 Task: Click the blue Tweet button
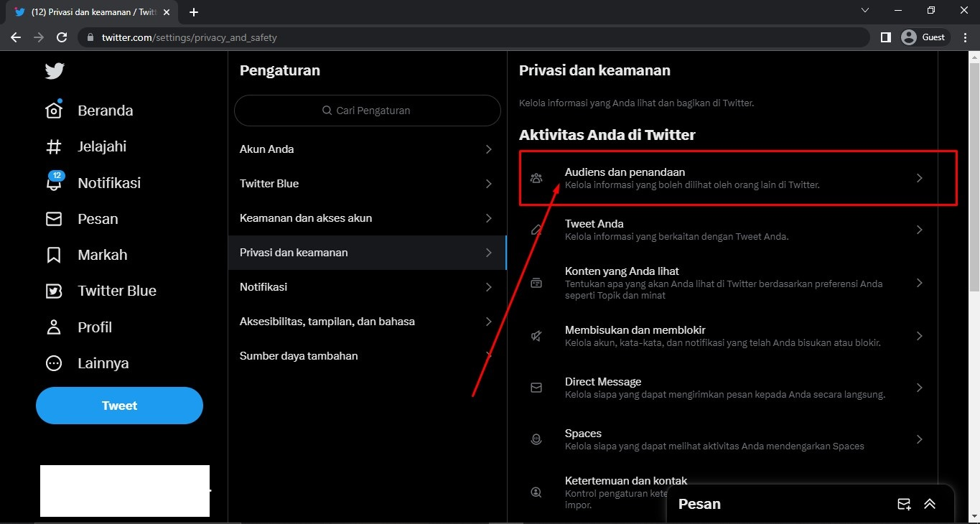(119, 406)
